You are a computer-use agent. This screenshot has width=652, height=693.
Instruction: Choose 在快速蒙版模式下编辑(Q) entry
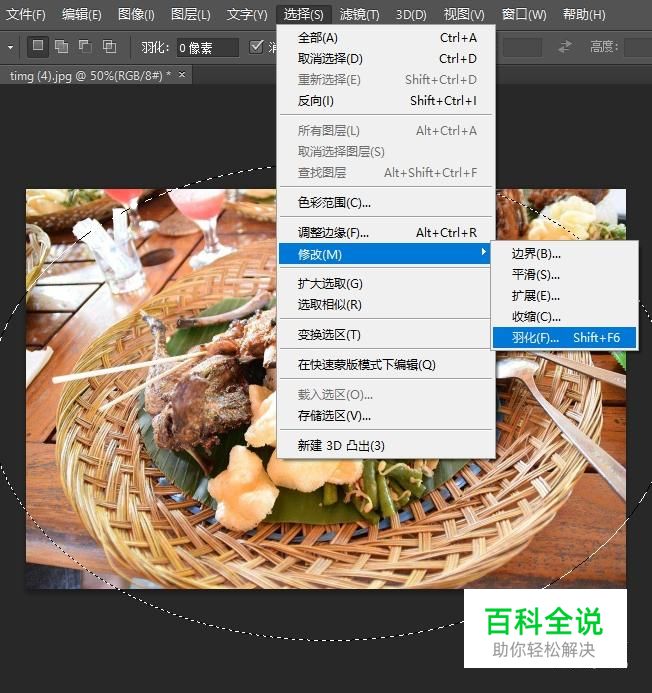[x=386, y=365]
